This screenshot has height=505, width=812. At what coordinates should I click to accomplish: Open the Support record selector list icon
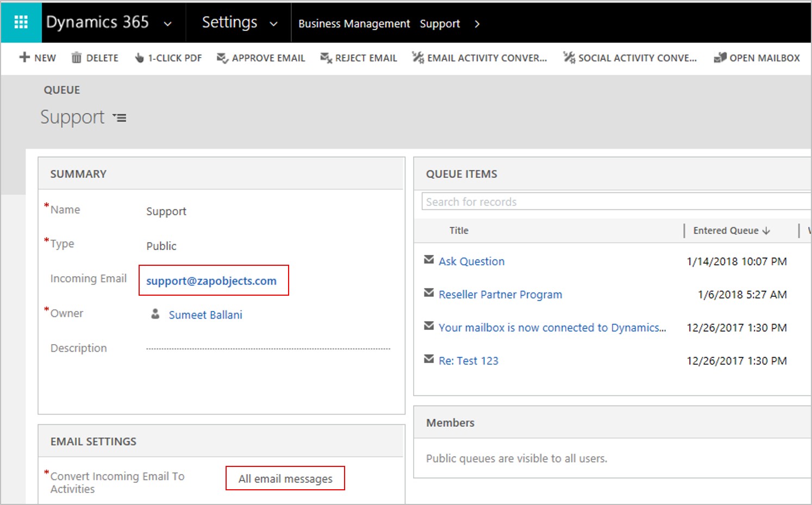tap(120, 117)
